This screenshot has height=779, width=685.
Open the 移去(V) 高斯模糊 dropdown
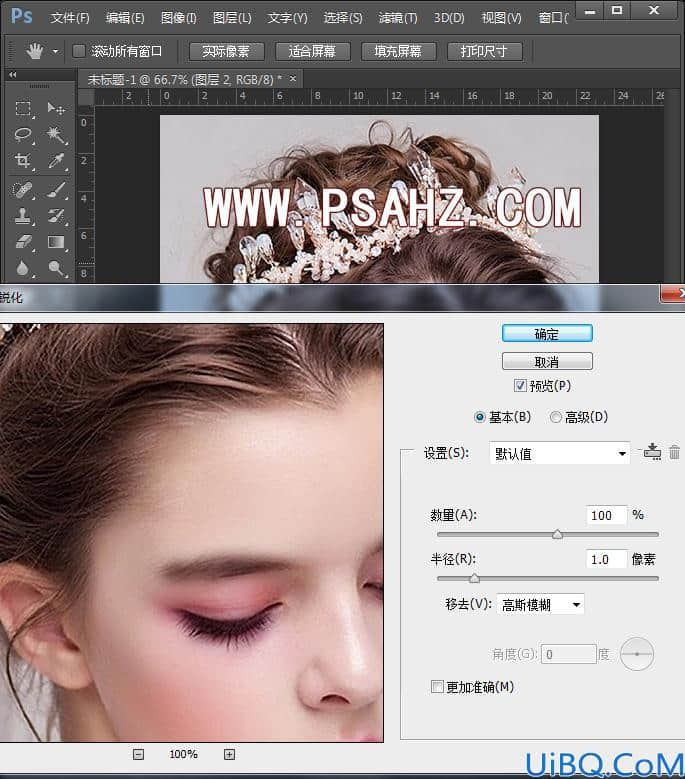point(540,605)
